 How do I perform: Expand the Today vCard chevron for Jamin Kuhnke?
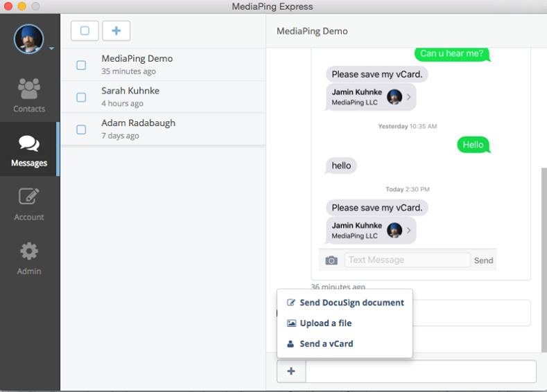coord(408,231)
